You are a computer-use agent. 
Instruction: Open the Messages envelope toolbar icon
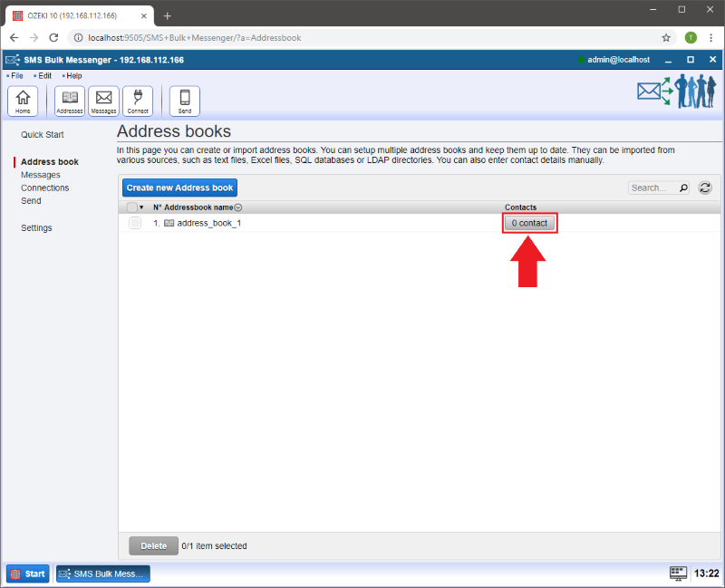[x=103, y=101]
